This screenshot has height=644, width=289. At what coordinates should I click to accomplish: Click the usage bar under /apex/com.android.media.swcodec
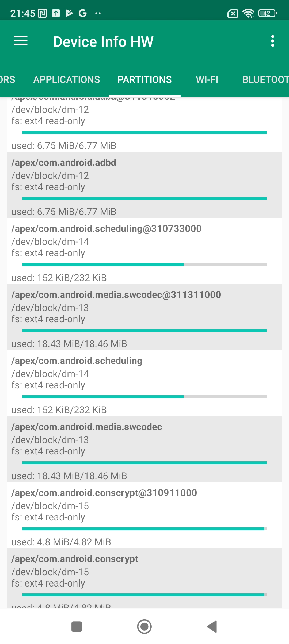144,463
